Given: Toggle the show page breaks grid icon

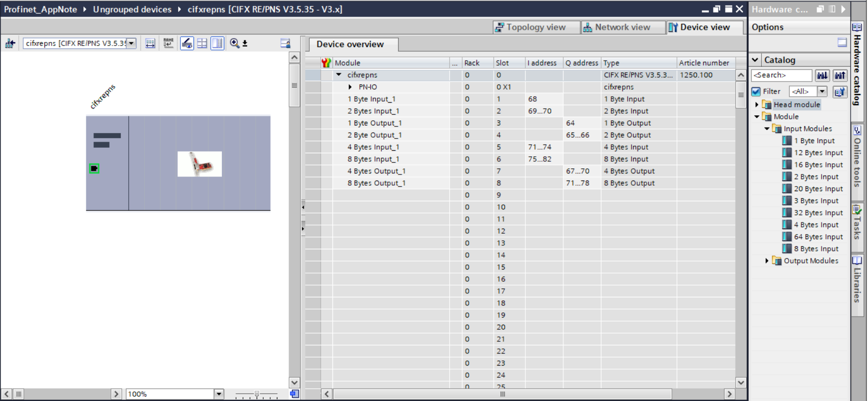Looking at the screenshot, I should coord(202,43).
